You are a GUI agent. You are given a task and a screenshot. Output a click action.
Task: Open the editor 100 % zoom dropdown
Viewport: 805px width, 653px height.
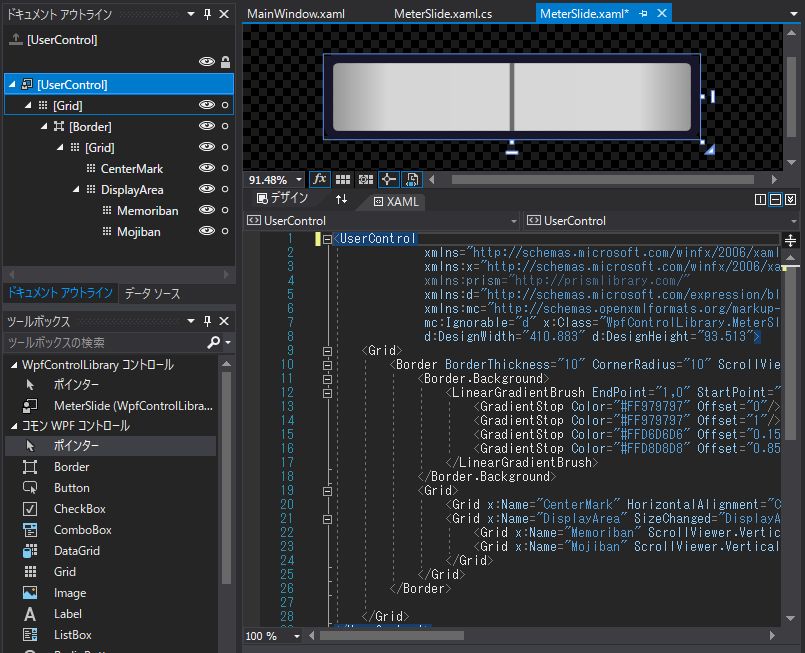coord(297,636)
